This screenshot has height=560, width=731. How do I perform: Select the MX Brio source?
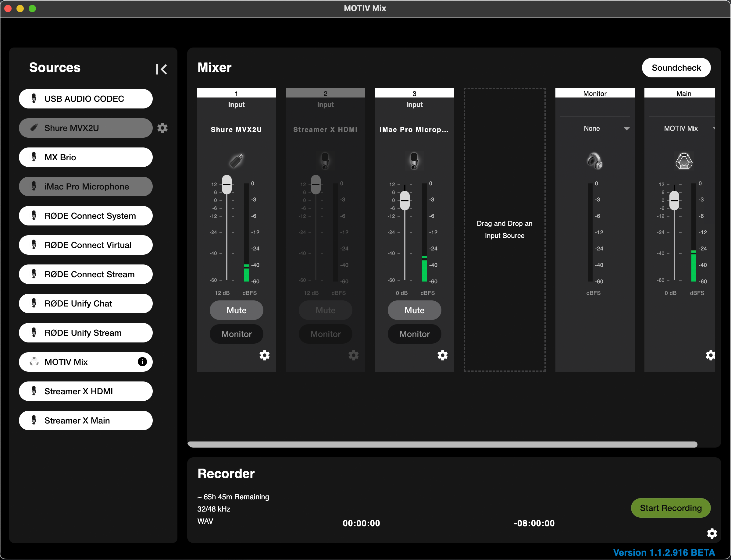coord(86,157)
